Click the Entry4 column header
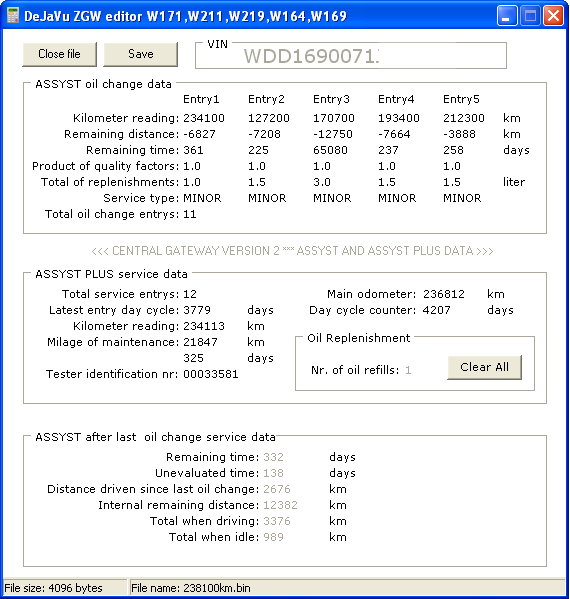Image resolution: width=570 pixels, height=599 pixels. pos(396,99)
